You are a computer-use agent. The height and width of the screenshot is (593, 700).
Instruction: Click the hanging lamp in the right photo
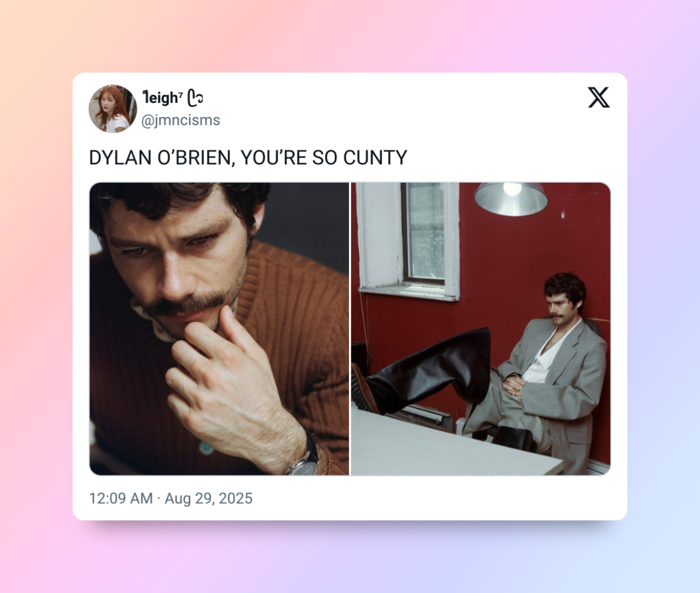(511, 198)
